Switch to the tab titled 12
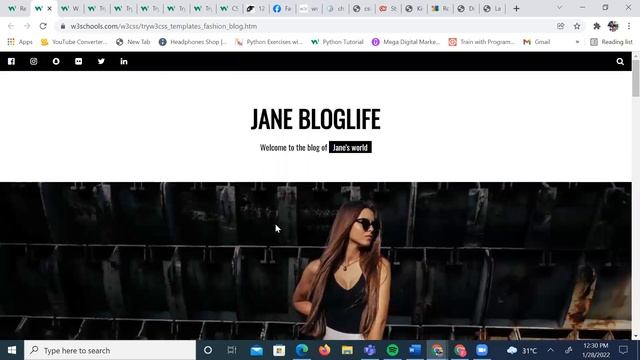Image resolution: width=640 pixels, height=360 pixels. pos(256,8)
